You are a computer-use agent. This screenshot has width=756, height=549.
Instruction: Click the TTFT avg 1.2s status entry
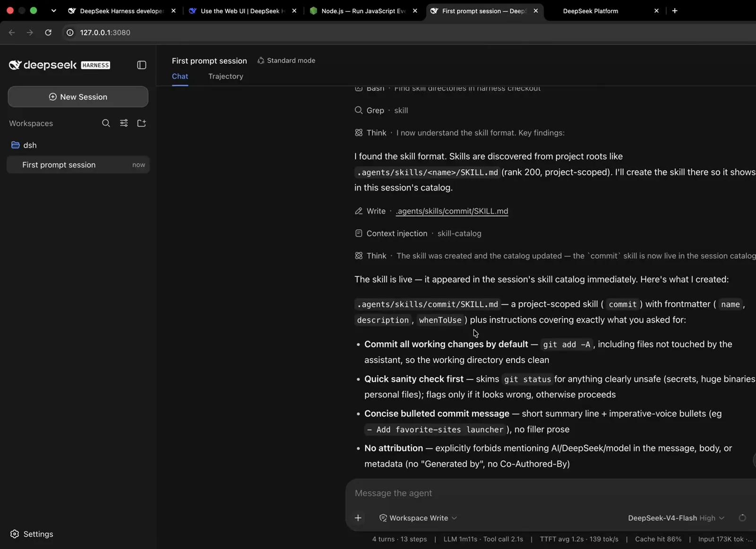(579, 539)
